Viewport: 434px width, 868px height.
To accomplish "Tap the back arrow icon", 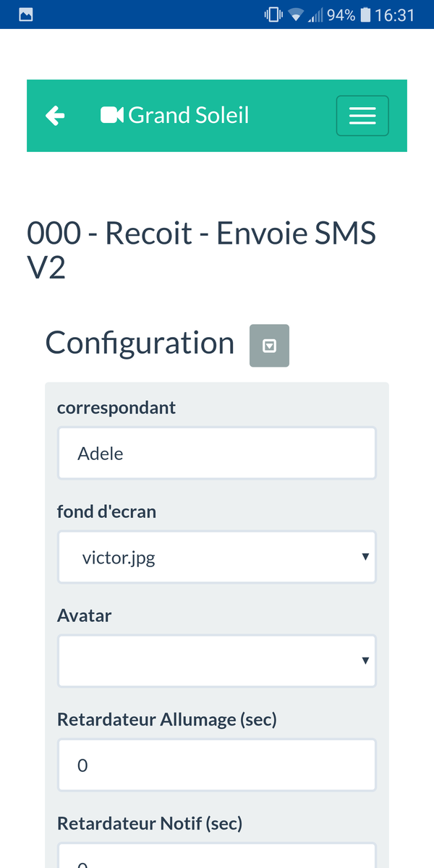I will pos(55,116).
